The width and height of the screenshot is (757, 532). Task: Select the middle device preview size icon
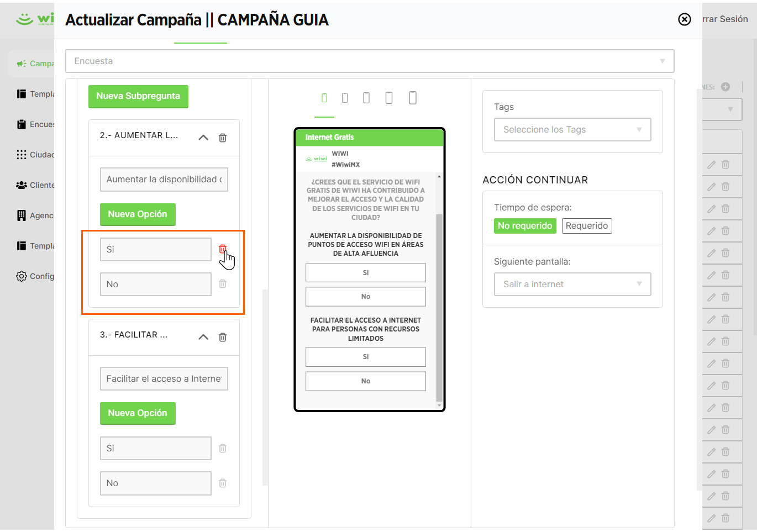point(366,98)
